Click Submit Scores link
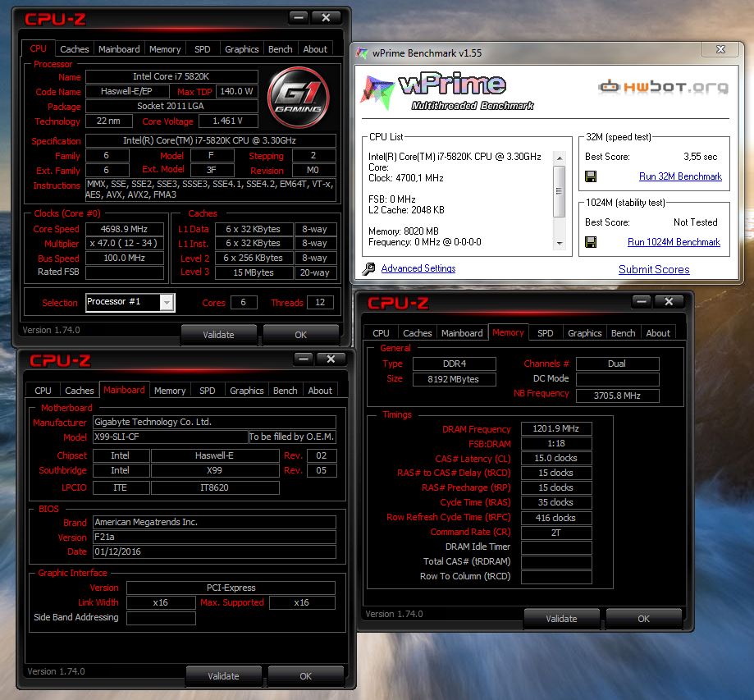The image size is (754, 700). click(x=654, y=269)
